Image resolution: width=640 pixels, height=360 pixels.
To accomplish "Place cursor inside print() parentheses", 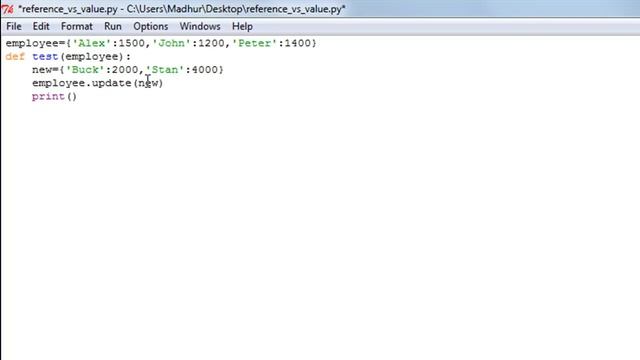I will 72,96.
